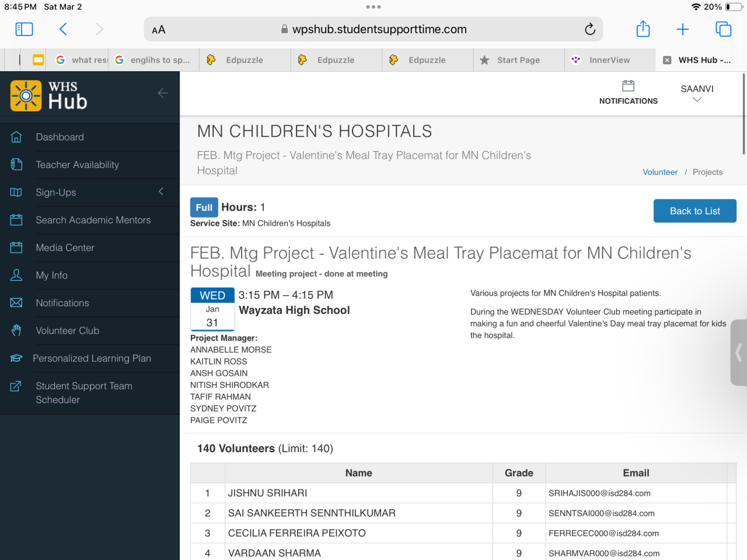Click the WHS Hub logo
The height and width of the screenshot is (560, 747).
click(x=49, y=96)
